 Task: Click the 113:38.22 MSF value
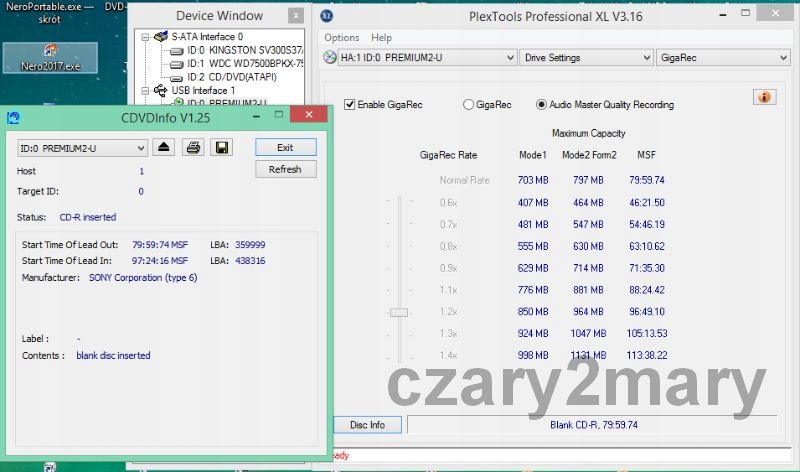646,355
